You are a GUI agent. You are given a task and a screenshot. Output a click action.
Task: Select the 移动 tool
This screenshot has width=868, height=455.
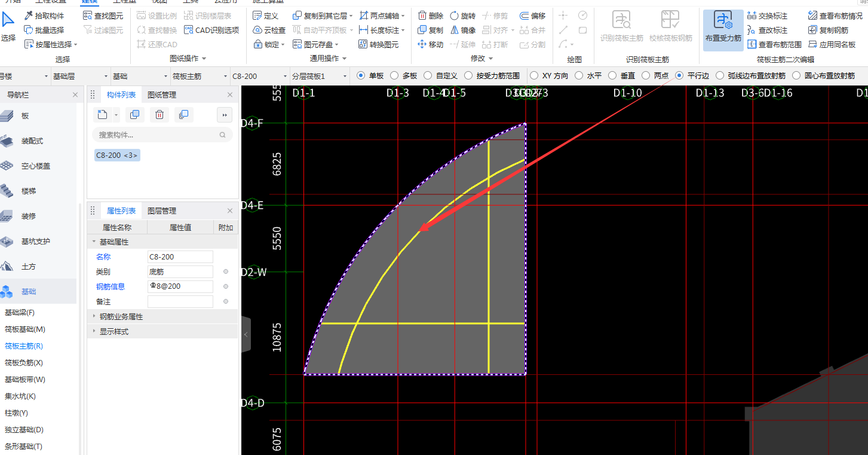tap(431, 44)
